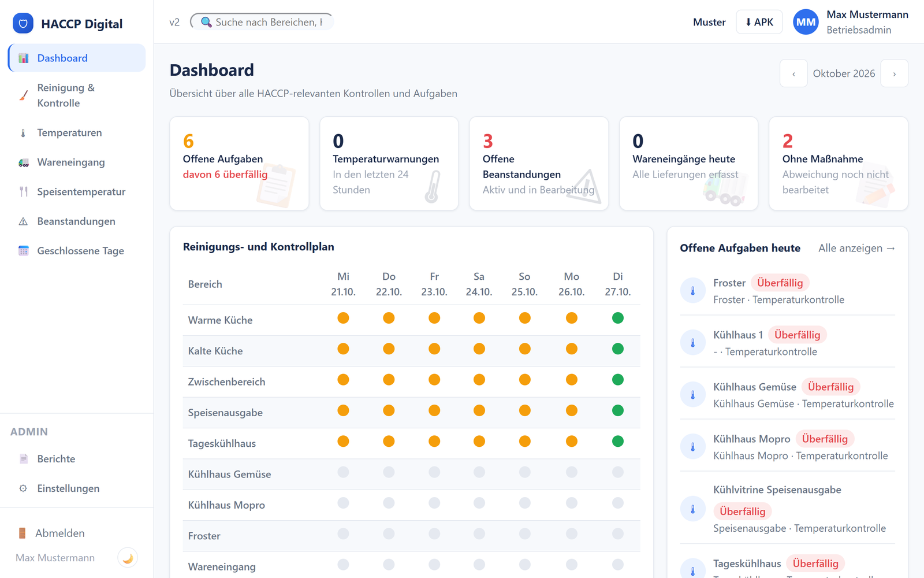
Task: Go to previous month with left chevron
Action: click(x=793, y=73)
